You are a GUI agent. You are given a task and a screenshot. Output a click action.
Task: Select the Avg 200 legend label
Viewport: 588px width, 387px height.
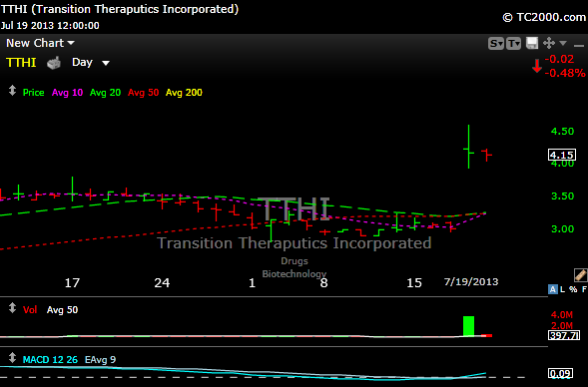click(x=184, y=93)
